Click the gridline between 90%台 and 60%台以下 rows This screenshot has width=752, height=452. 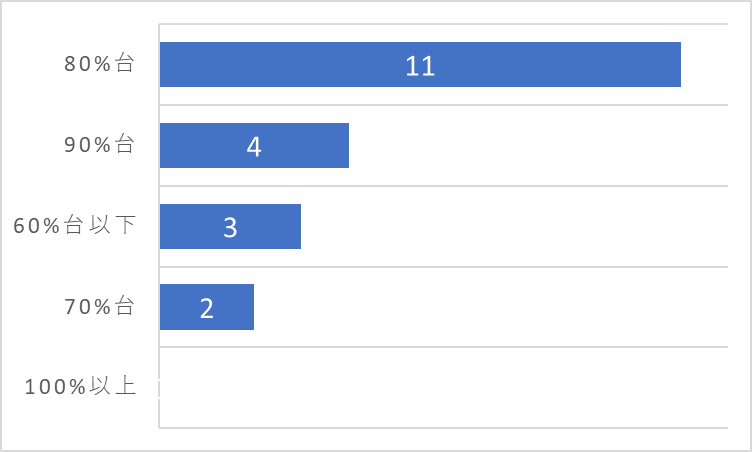coord(444,186)
